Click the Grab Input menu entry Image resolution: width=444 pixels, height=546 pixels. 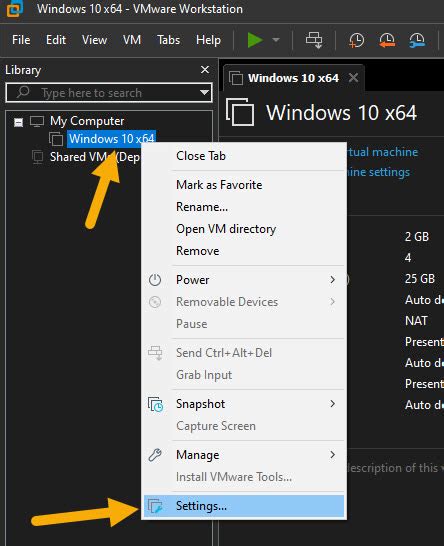coord(244,375)
